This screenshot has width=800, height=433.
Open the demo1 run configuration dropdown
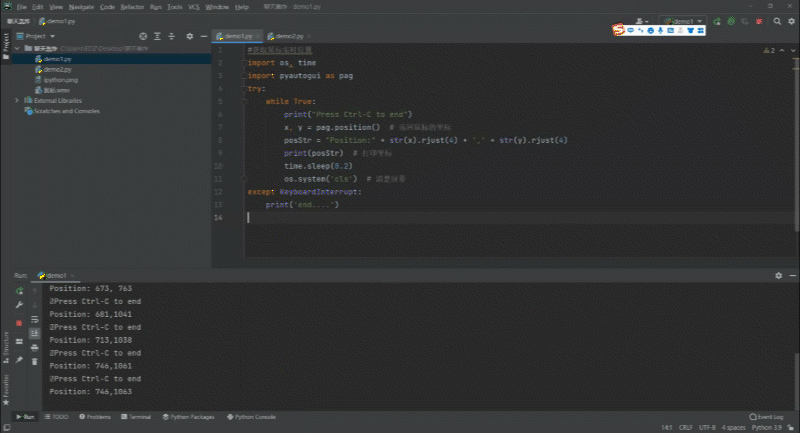683,21
